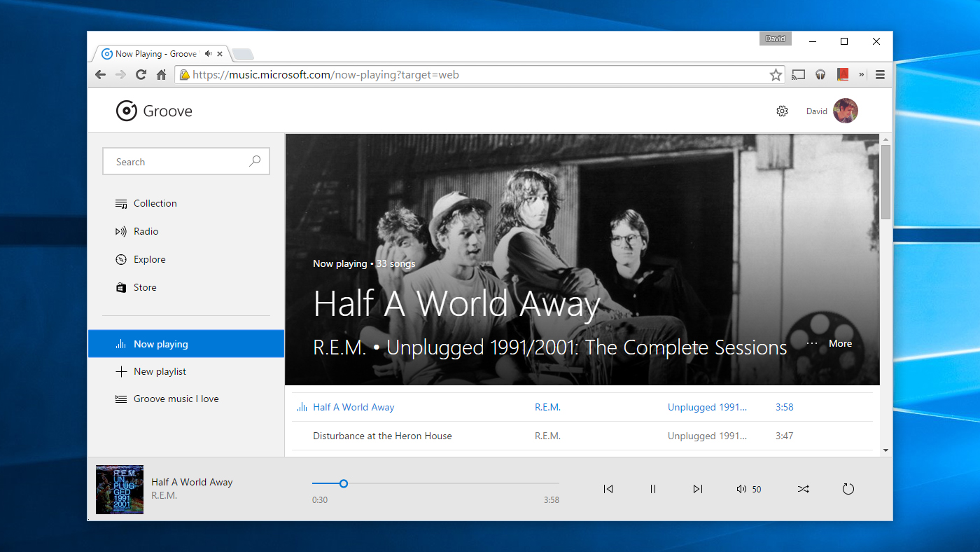The width and height of the screenshot is (980, 552).
Task: Click 'Half A World Away' song row title
Action: pos(353,407)
